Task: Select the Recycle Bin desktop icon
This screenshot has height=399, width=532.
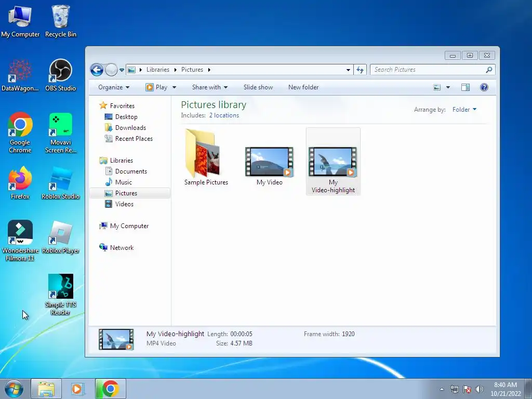Action: pyautogui.click(x=60, y=21)
